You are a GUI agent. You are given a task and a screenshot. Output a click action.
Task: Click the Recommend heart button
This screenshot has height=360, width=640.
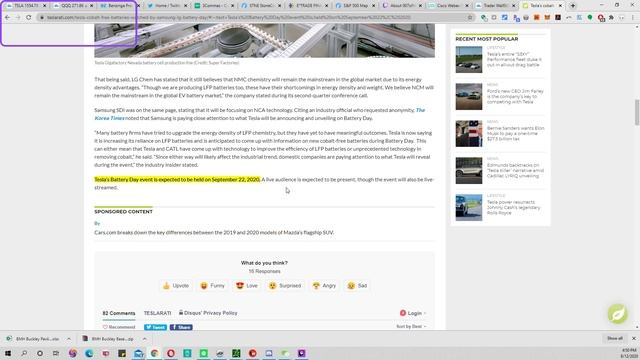coord(119,327)
